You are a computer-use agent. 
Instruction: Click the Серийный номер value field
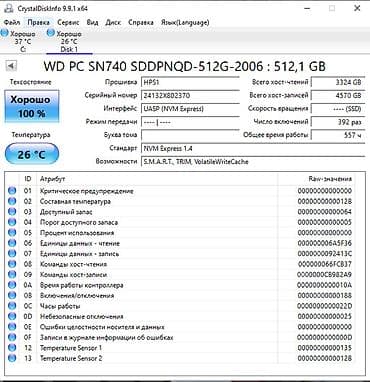[x=190, y=95]
